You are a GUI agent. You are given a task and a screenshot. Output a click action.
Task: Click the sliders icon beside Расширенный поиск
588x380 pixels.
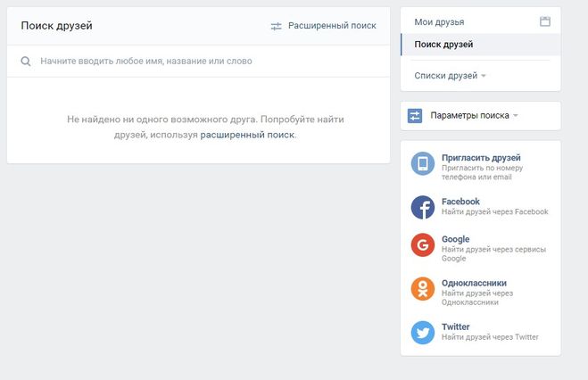(x=276, y=26)
